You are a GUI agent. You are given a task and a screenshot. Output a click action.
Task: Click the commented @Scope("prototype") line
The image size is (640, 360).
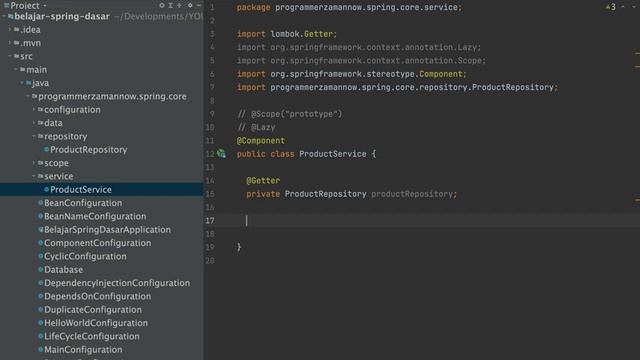[x=290, y=114]
